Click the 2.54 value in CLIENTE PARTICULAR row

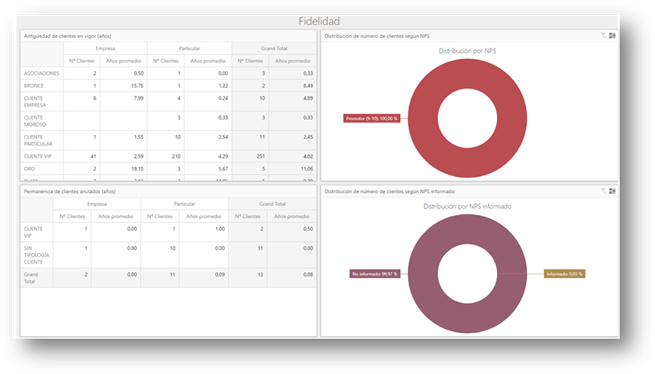click(x=223, y=137)
